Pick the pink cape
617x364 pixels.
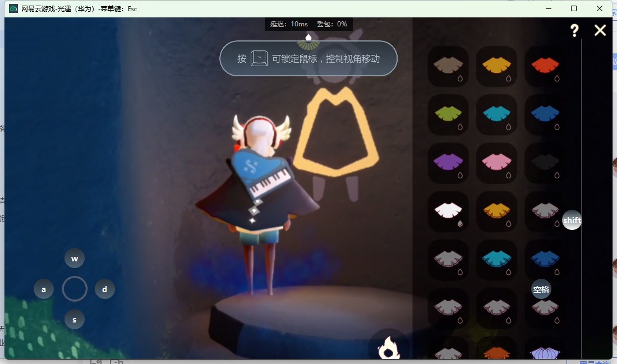496,163
